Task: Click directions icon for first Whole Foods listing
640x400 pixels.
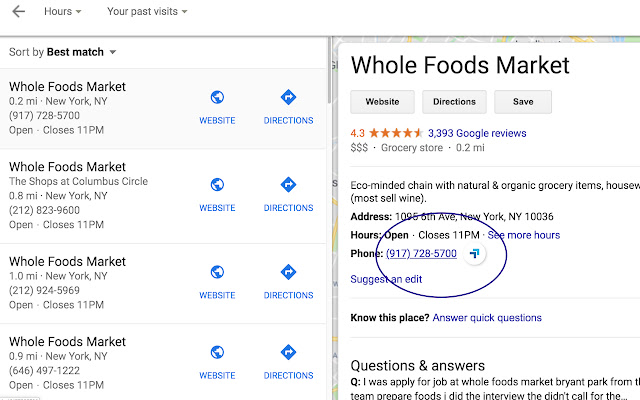Action: click(288, 98)
